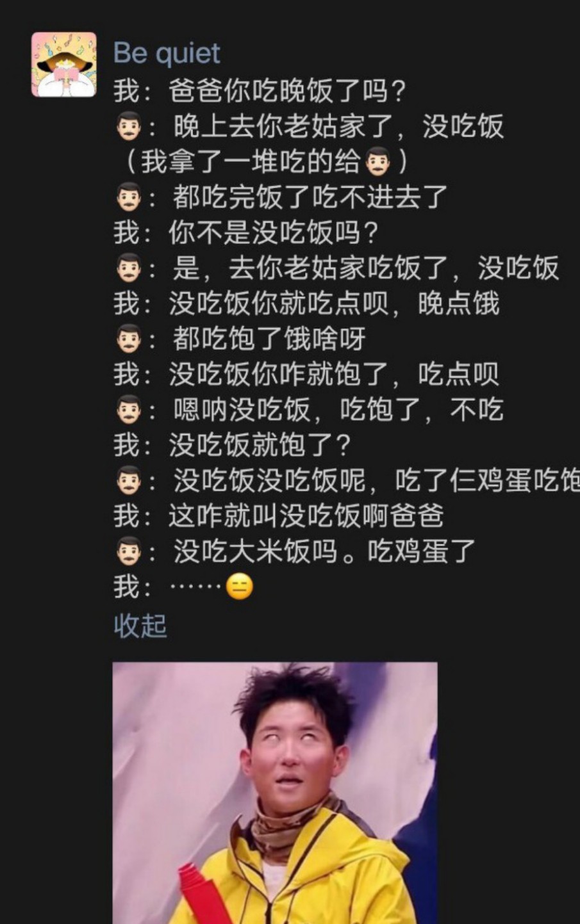This screenshot has width=580, height=924.
Task: Click the man emoji before 没吃大米饭吗
Action: 129,551
